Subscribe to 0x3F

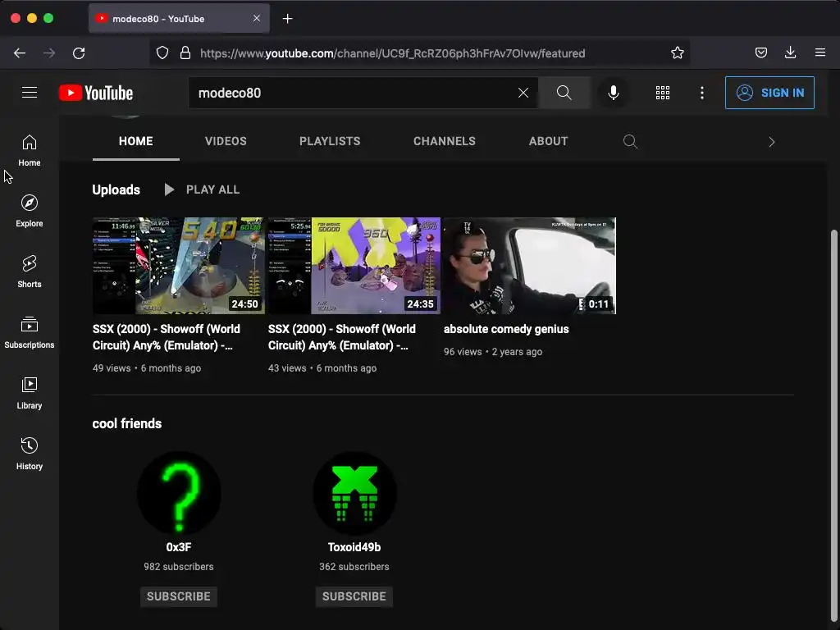point(179,596)
